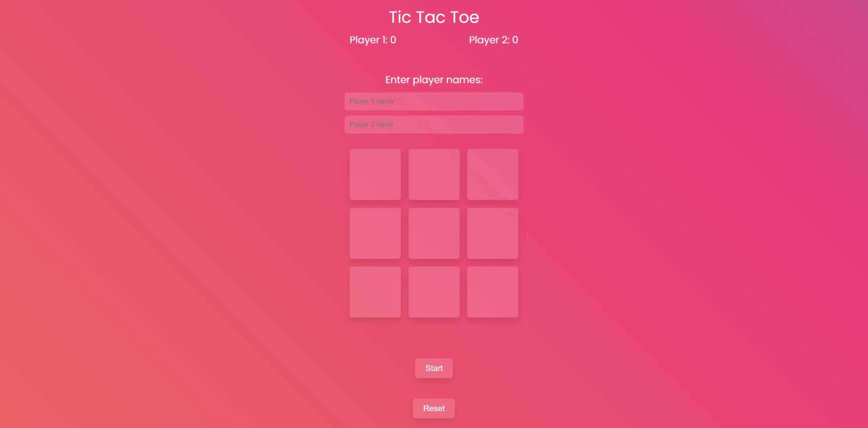868x428 pixels.
Task: Press the Reset button to clear scores
Action: (x=434, y=409)
